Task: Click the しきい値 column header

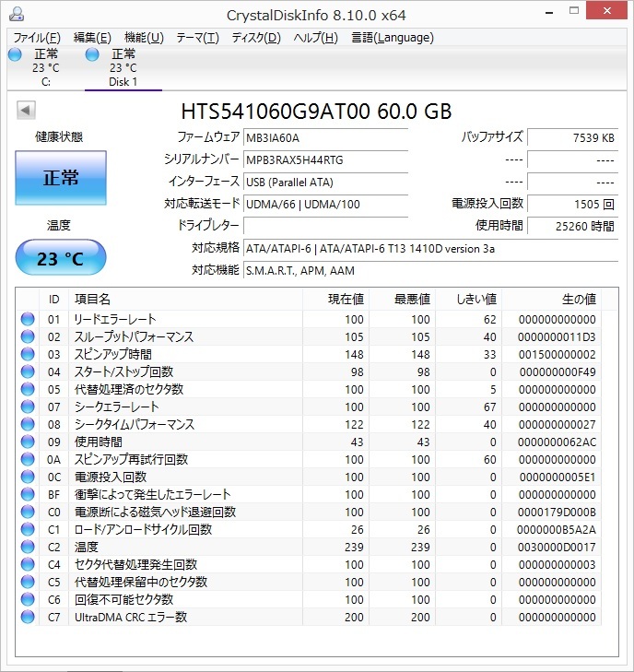Action: pyautogui.click(x=469, y=300)
